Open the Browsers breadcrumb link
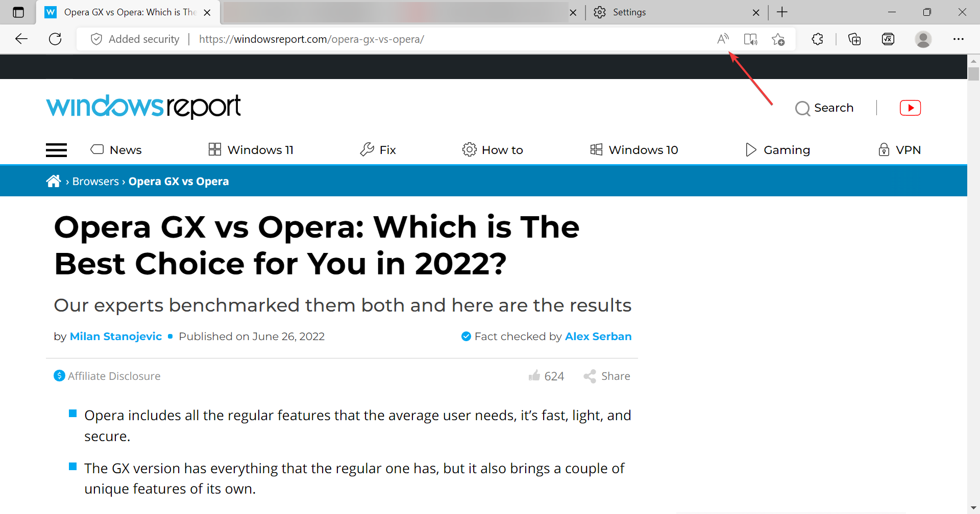The height and width of the screenshot is (514, 980). [x=95, y=182]
